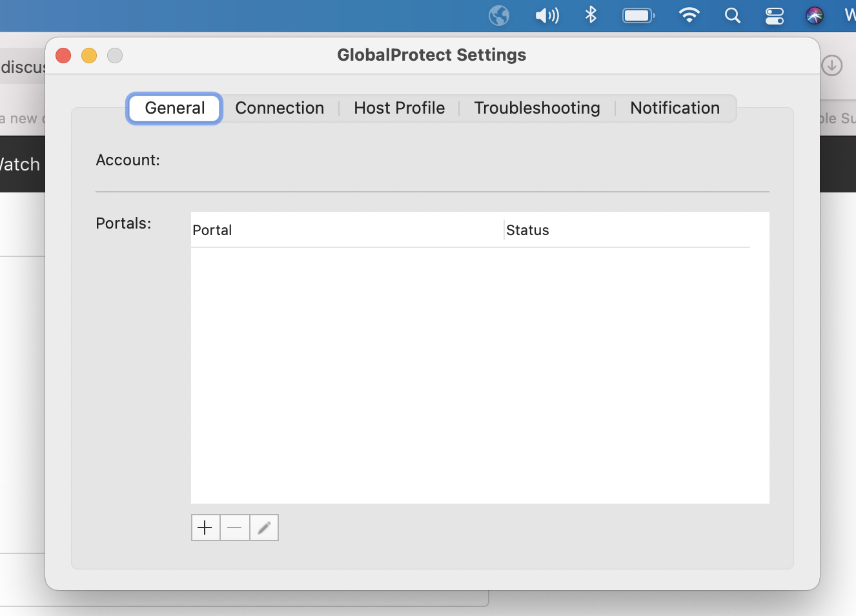Click the Bluetooth menu bar icon

point(591,15)
